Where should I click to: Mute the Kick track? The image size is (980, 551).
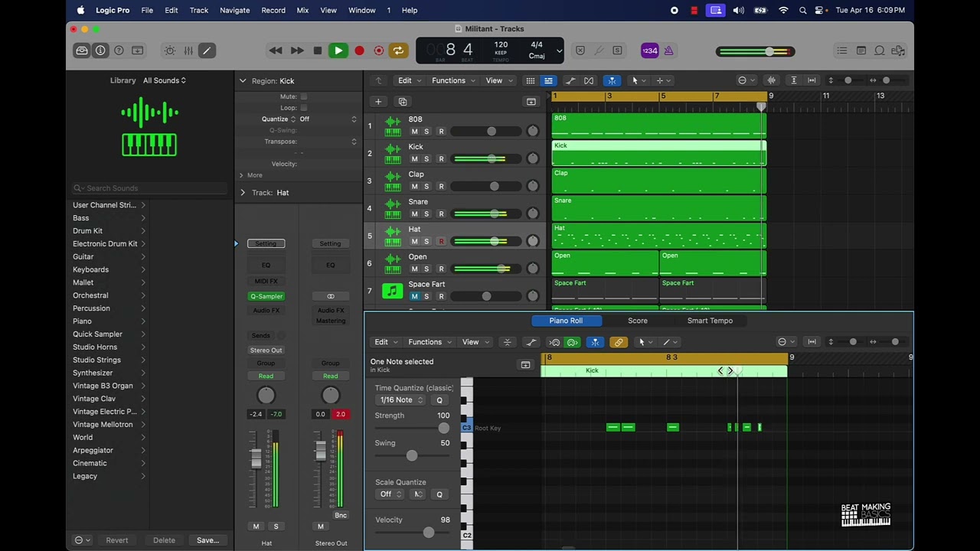pyautogui.click(x=415, y=159)
